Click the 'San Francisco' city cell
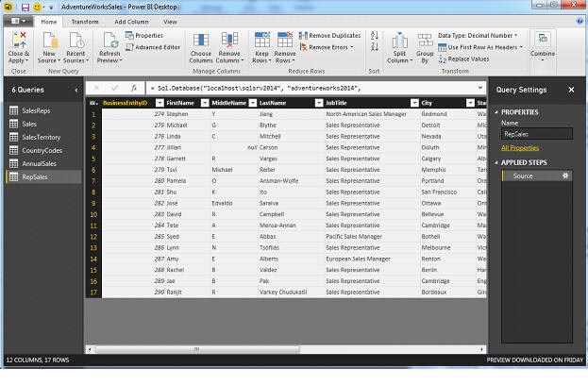 pyautogui.click(x=447, y=192)
